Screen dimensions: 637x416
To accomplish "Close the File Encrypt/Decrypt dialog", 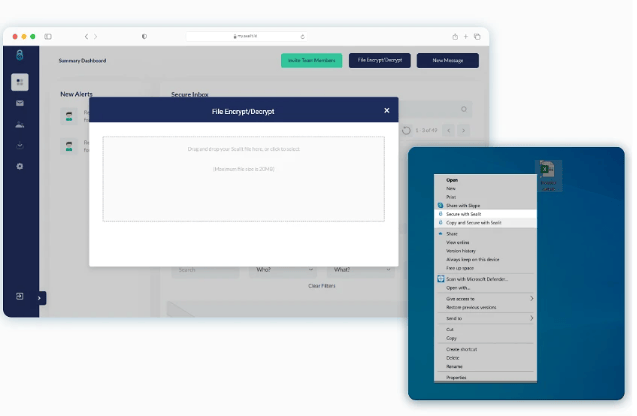I will (x=387, y=110).
